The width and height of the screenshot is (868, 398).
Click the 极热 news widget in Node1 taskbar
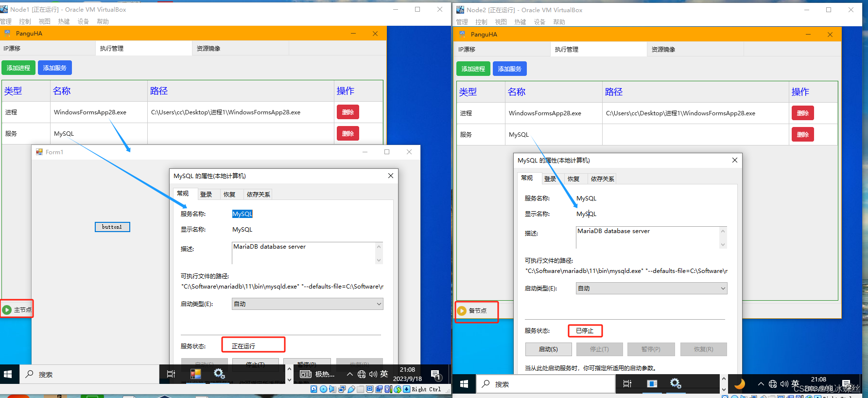pos(317,374)
